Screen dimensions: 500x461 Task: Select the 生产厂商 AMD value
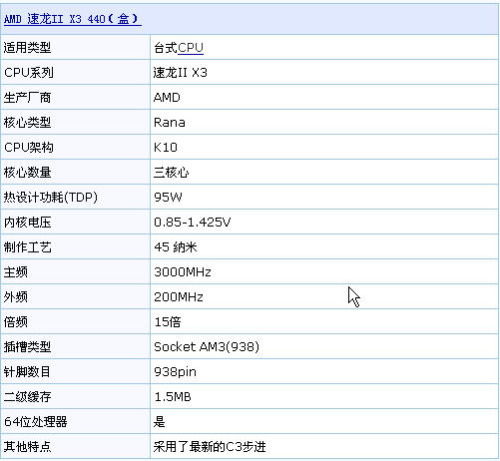pyautogui.click(x=167, y=97)
